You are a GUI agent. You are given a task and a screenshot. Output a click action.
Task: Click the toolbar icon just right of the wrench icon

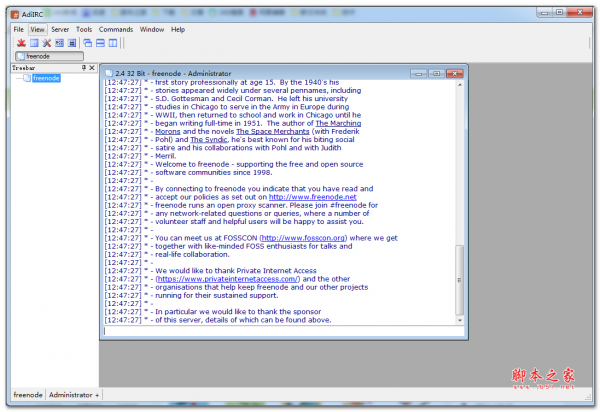click(x=59, y=43)
